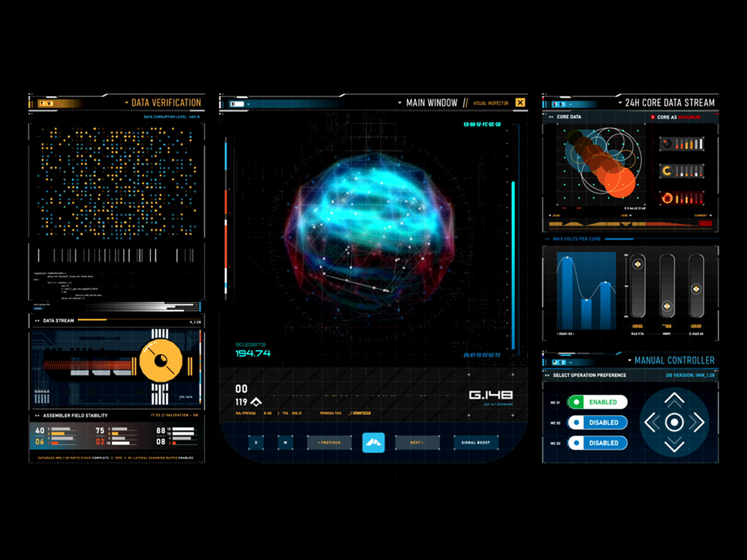Toggle the MC 03 DISABLED switch

tap(598, 443)
